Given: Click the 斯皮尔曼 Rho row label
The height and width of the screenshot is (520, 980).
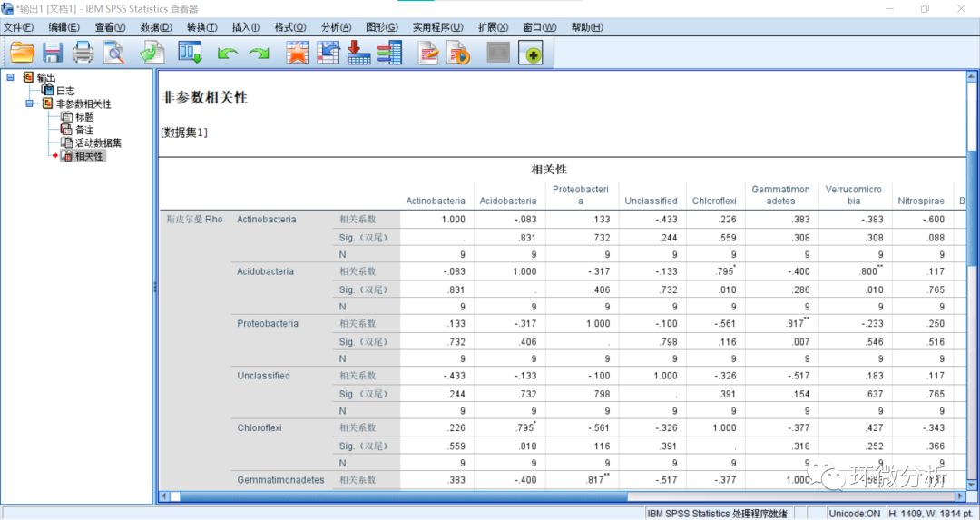Looking at the screenshot, I should pos(194,220).
